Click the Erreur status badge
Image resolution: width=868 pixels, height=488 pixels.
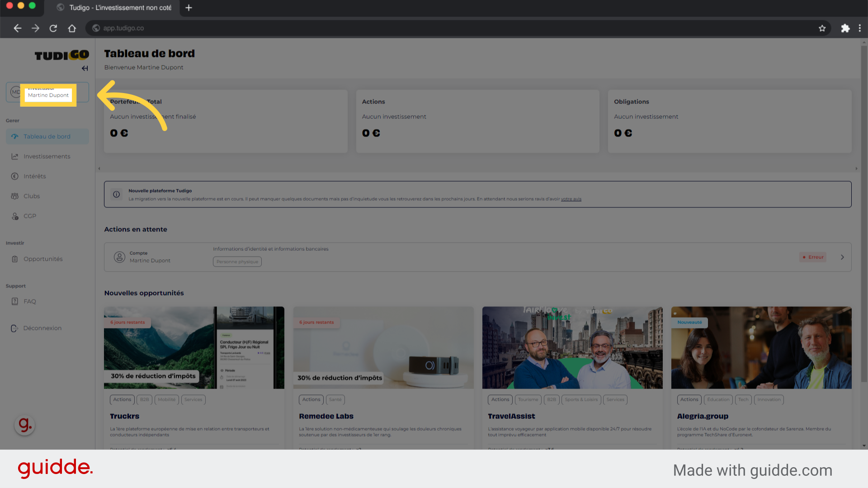pyautogui.click(x=813, y=257)
